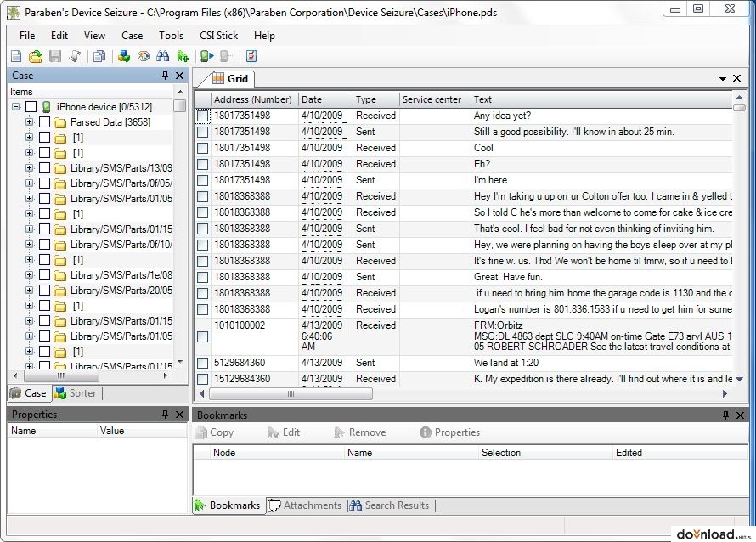Click Remove in Bookmarks toolbar

click(x=359, y=432)
